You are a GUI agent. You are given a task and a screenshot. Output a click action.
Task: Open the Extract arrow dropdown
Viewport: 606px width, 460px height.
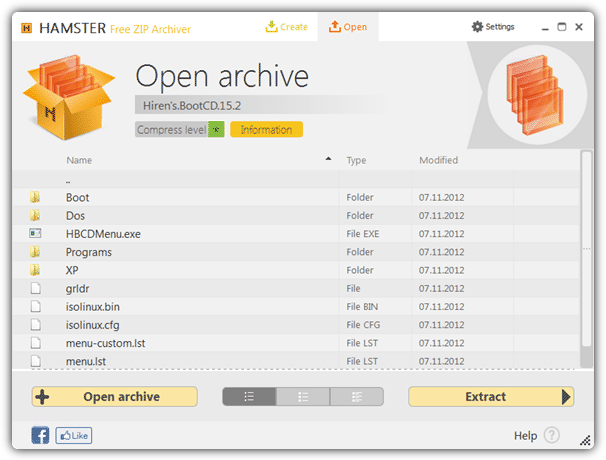[x=566, y=397]
